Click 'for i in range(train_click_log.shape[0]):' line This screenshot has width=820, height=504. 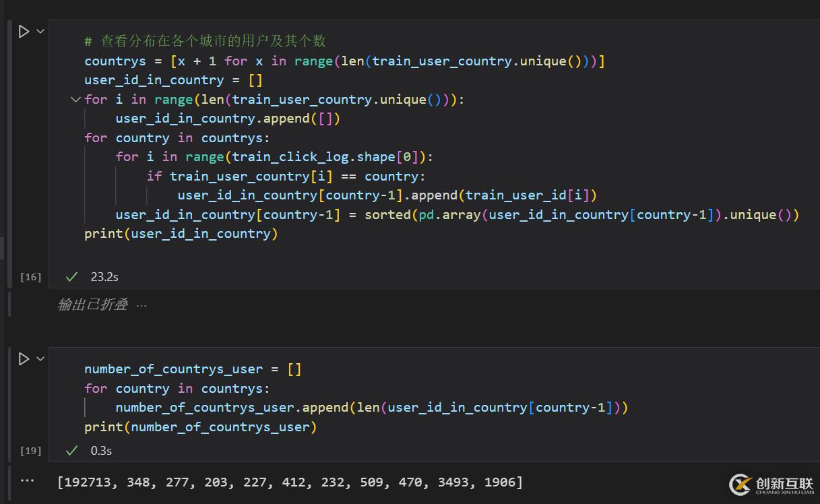click(275, 157)
